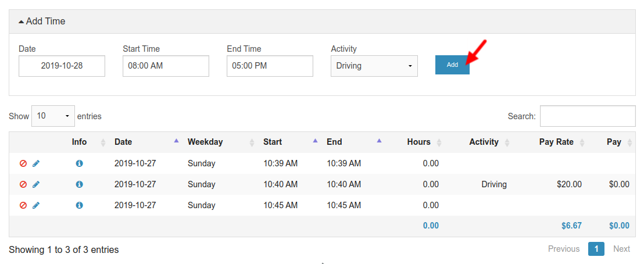Delete the 10:45 AM time entry
The width and height of the screenshot is (644, 264).
click(x=23, y=205)
